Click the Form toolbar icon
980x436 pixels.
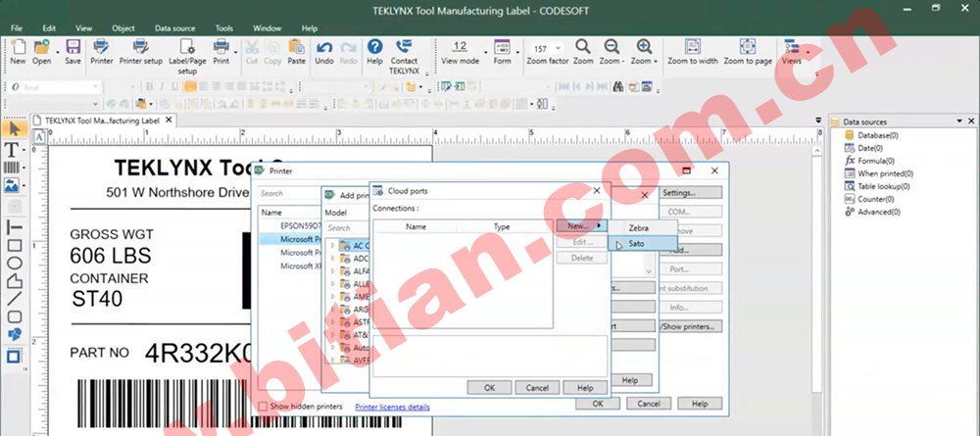[502, 47]
